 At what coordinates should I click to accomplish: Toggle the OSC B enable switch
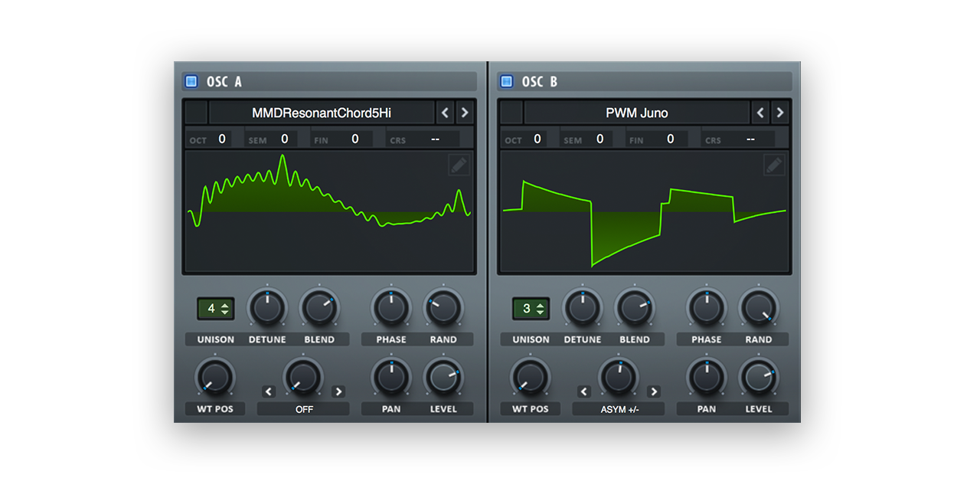pyautogui.click(x=506, y=81)
